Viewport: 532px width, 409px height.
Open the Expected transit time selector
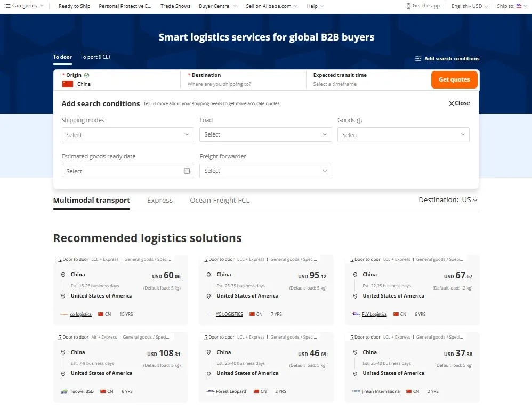368,84
